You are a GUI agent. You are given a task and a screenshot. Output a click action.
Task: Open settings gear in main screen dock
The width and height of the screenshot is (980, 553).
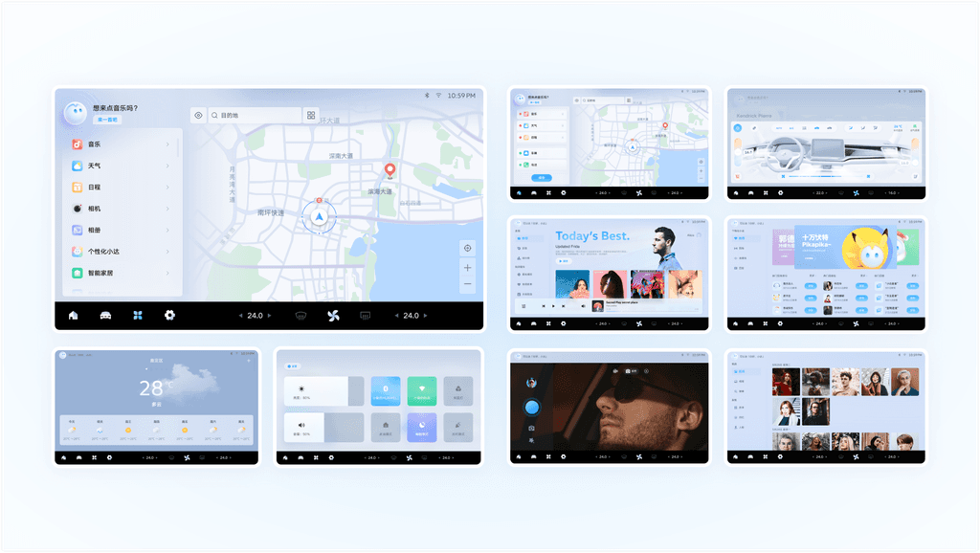169,316
